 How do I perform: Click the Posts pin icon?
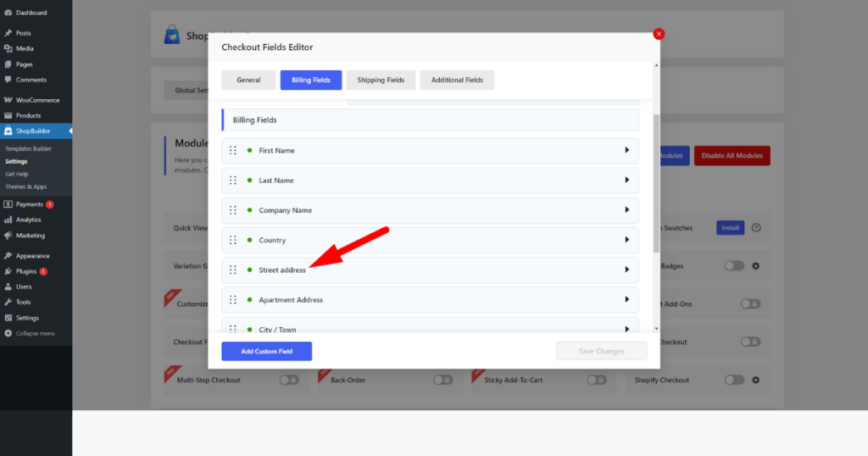tap(8, 33)
